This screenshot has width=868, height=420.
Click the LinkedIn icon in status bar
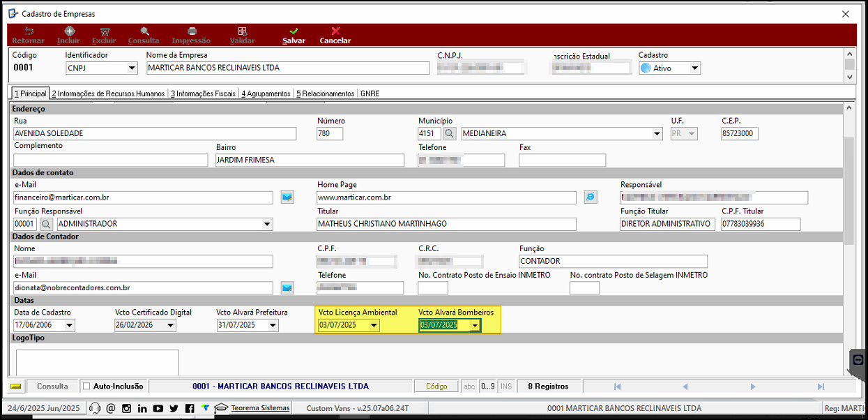click(142, 408)
